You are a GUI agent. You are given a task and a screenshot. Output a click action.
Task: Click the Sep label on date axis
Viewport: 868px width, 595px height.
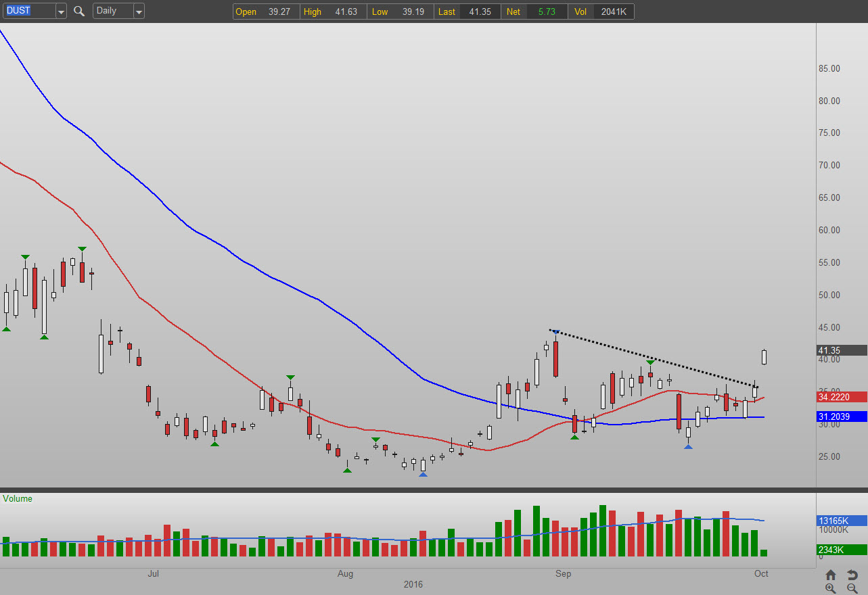(563, 574)
